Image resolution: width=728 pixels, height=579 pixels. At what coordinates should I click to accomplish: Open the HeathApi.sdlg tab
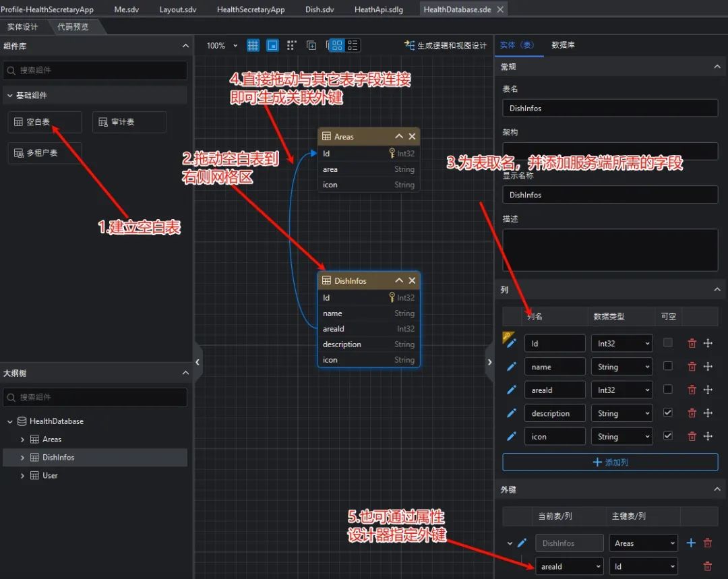(x=378, y=9)
